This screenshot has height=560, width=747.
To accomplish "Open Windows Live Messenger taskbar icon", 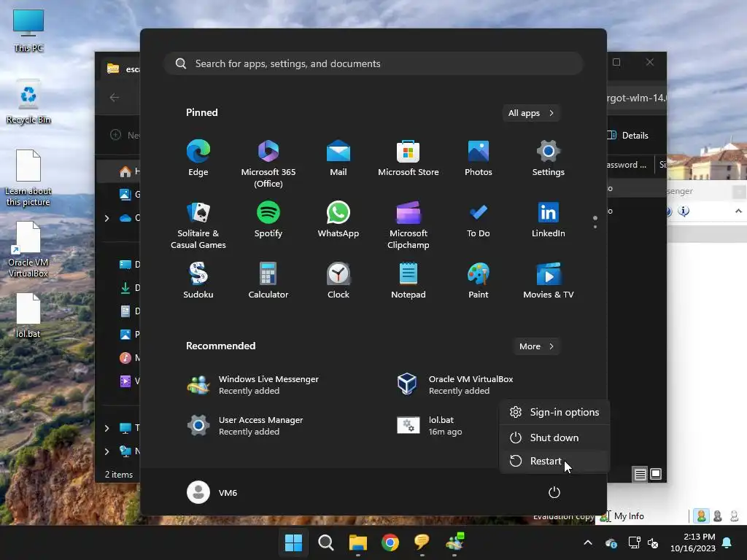I will [454, 542].
